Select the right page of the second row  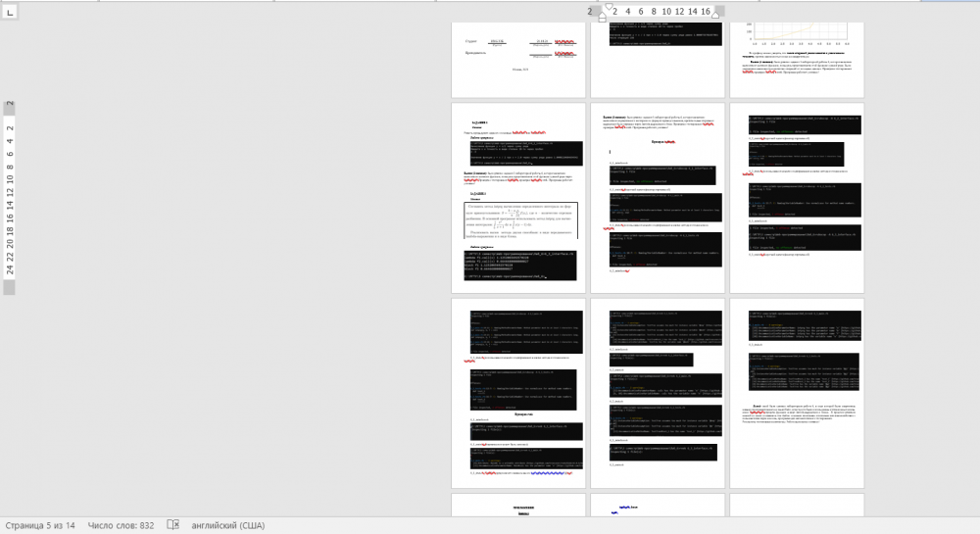(797, 198)
